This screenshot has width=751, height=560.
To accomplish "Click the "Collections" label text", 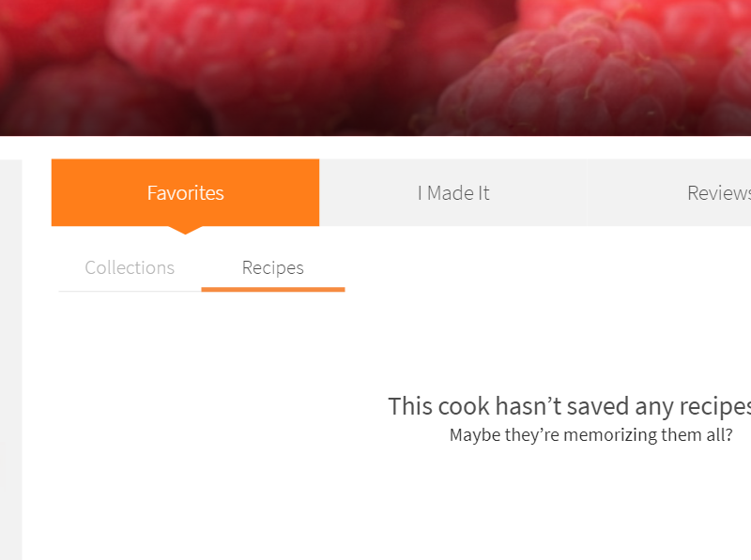I will click(130, 268).
